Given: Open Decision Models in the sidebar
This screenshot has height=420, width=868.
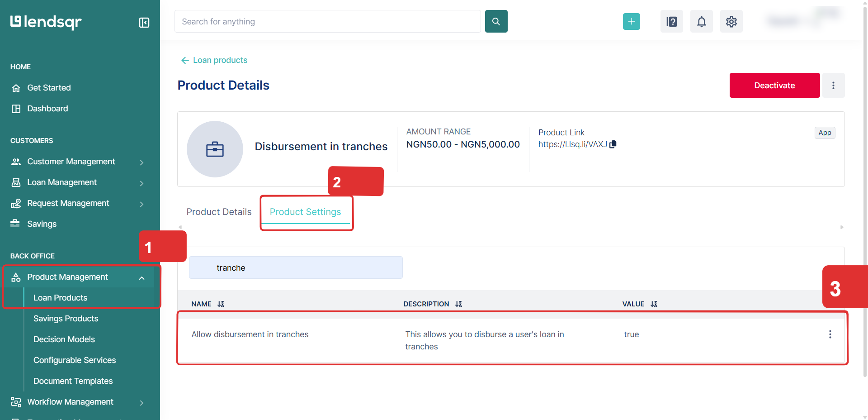Looking at the screenshot, I should (64, 339).
